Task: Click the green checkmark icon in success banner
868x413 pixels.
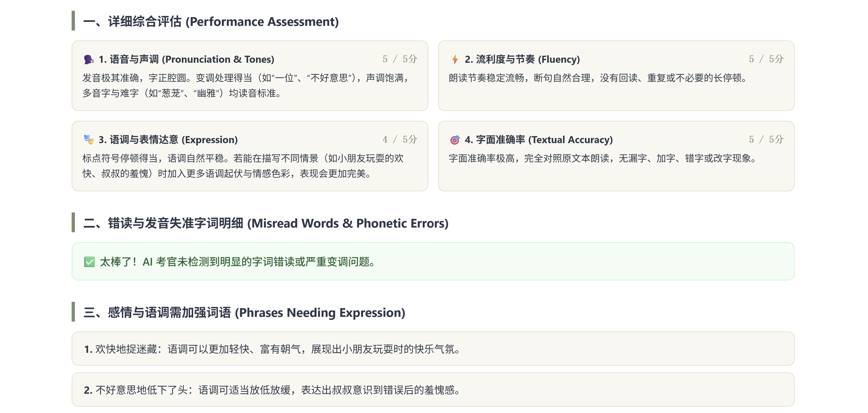Action: [x=89, y=262]
